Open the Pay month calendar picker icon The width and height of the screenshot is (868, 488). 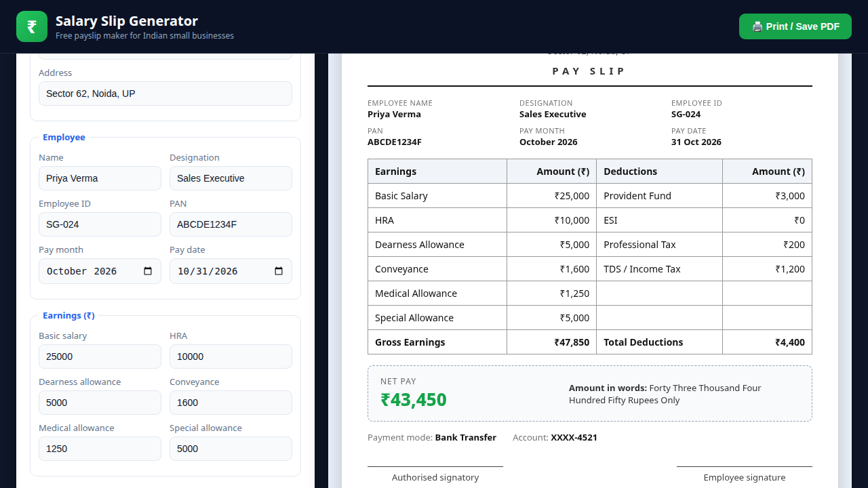click(148, 271)
